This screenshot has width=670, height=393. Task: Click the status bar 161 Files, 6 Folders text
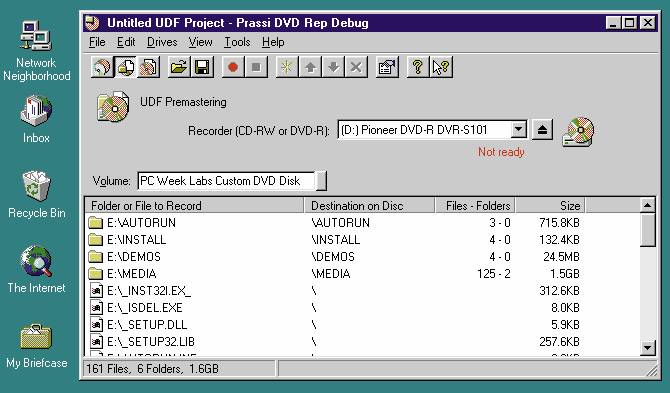pos(153,369)
